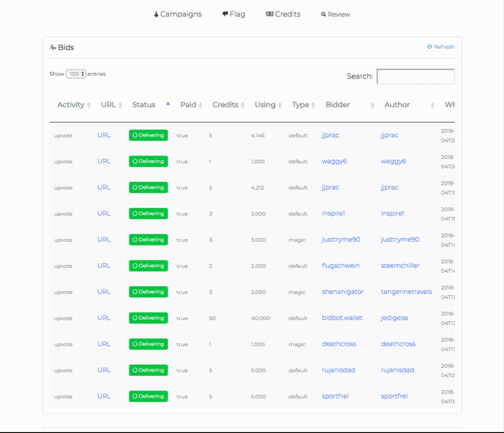Sort by URL column sort arrows
This screenshot has height=433, width=504.
(x=120, y=105)
